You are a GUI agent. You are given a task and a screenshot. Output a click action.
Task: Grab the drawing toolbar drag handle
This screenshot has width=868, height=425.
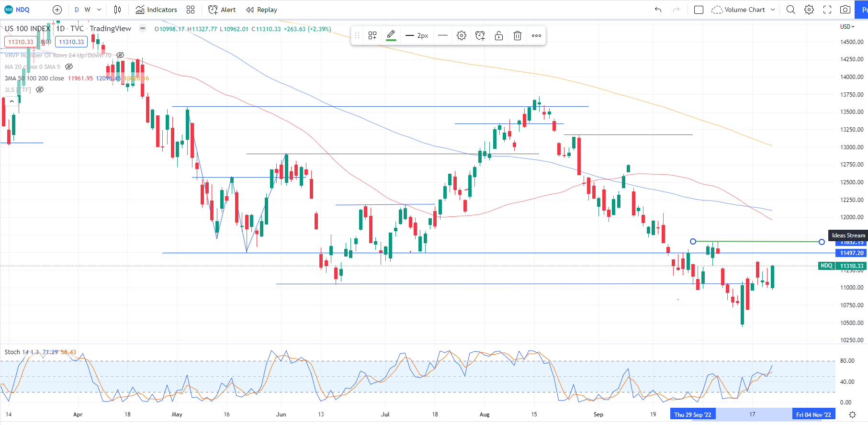coord(357,35)
